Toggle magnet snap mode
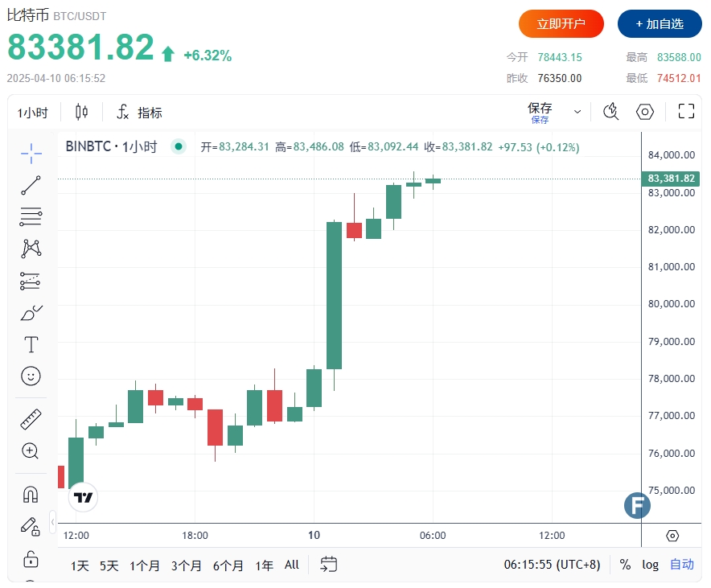This screenshot has width=711, height=588. click(31, 494)
